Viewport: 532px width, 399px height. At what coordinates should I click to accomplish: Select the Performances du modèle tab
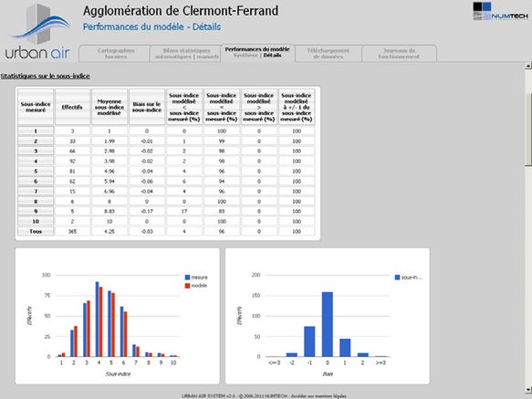tap(257, 49)
